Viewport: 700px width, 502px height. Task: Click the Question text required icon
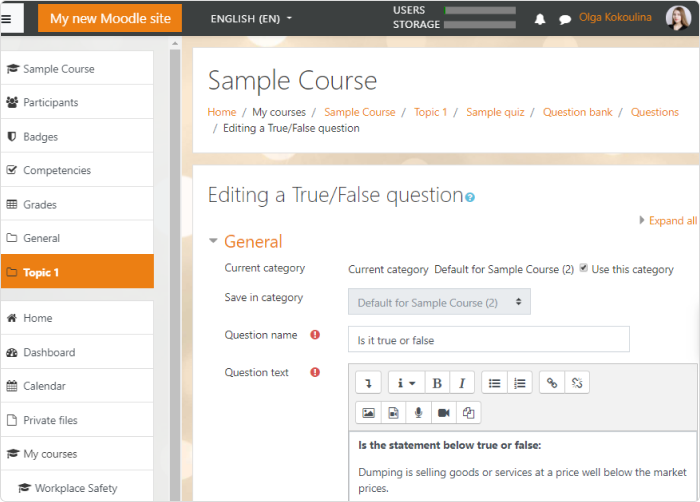click(315, 372)
